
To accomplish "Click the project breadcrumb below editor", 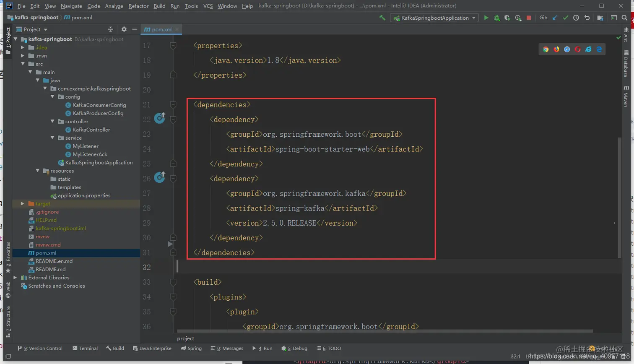I will point(185,338).
